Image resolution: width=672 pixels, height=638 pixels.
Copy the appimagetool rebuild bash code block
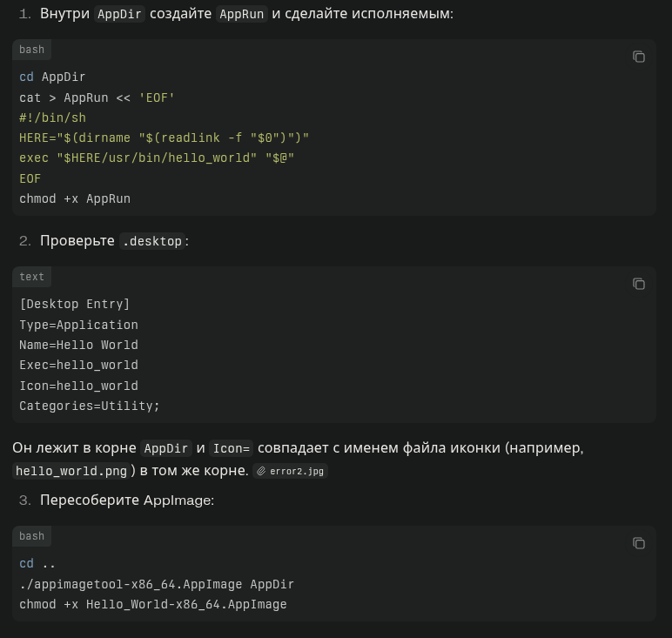click(638, 543)
